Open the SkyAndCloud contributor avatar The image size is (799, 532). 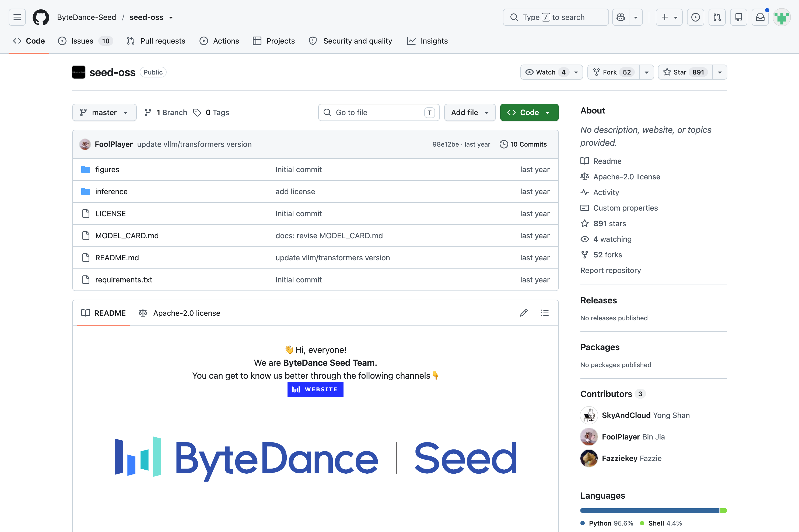click(589, 415)
